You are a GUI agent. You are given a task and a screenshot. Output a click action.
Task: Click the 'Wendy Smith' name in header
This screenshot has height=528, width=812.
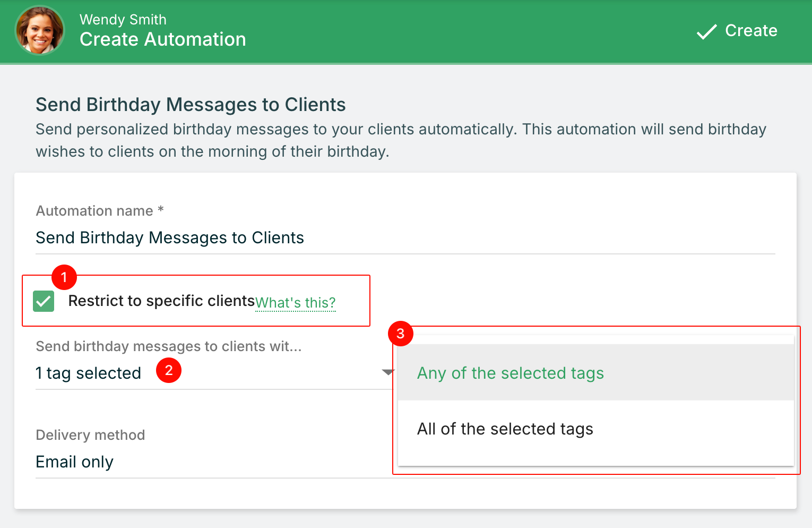[x=123, y=20]
